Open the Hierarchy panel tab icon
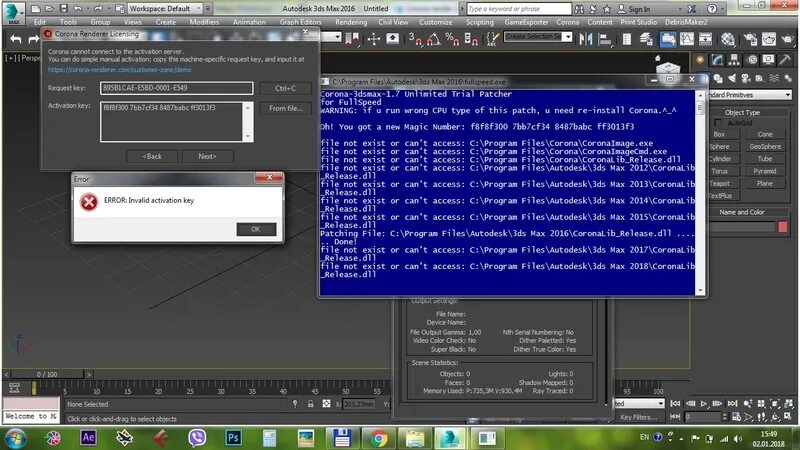 (734, 60)
